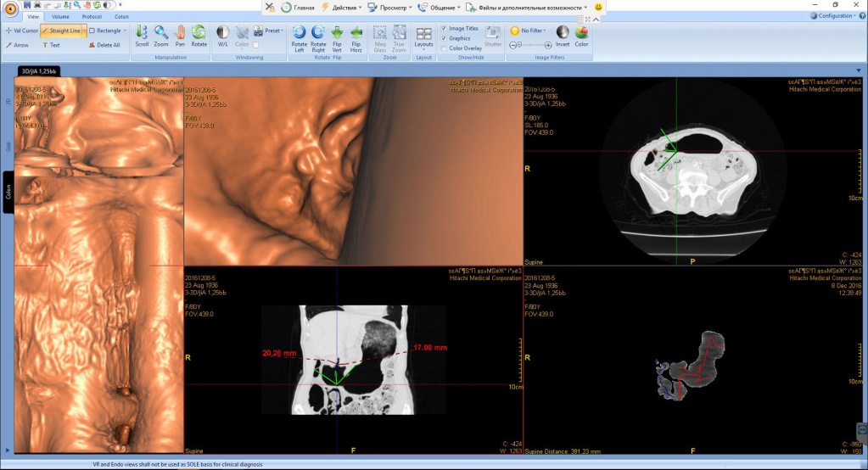Select the Scroll manipulation tool
The image size is (868, 470).
pyautogui.click(x=142, y=35)
